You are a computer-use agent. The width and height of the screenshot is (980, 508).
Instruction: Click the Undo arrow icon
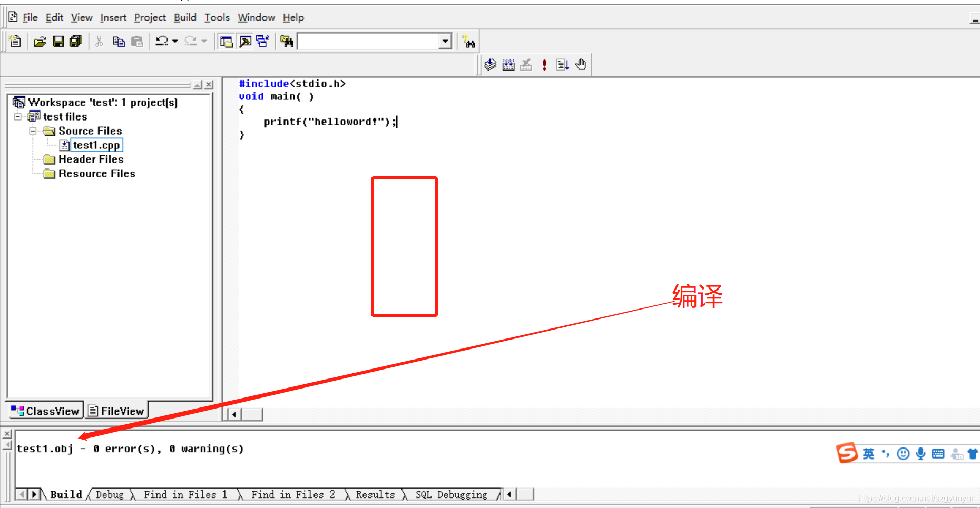[162, 41]
